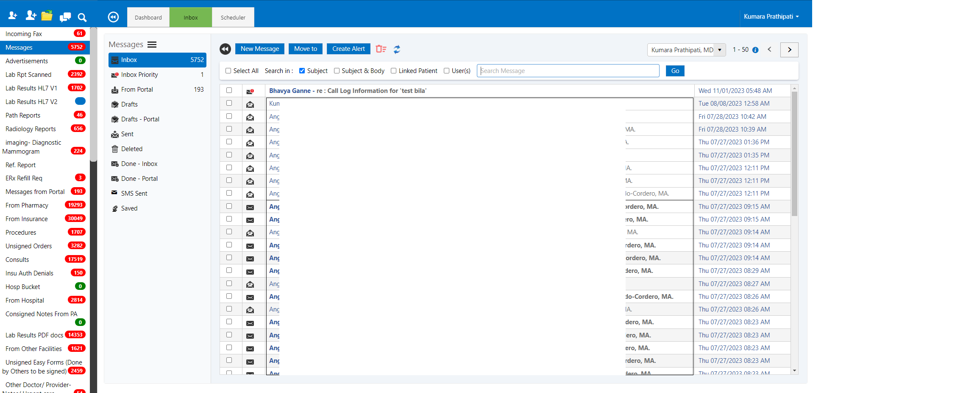Enable the Select All checkbox
Screen dimensions: 980x393
[228, 70]
